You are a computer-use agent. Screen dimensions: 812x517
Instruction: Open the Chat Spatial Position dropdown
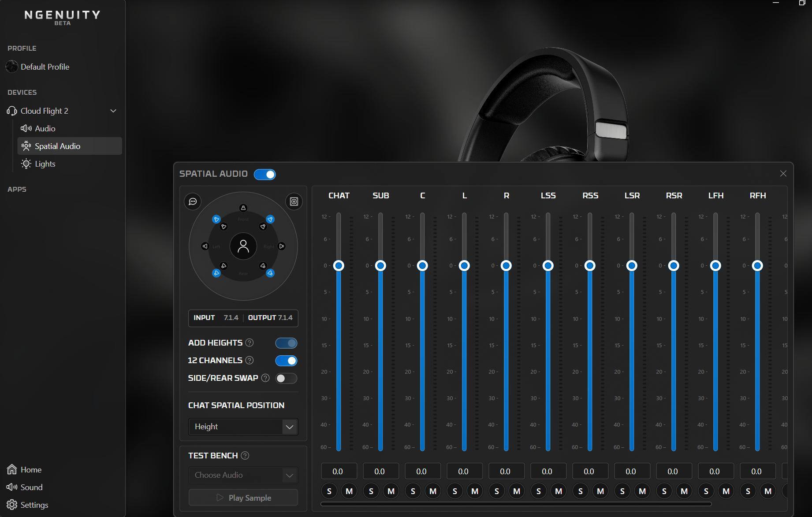click(243, 427)
